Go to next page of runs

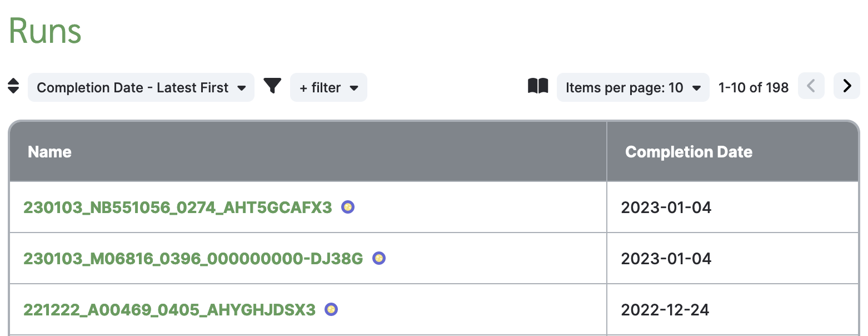(847, 86)
